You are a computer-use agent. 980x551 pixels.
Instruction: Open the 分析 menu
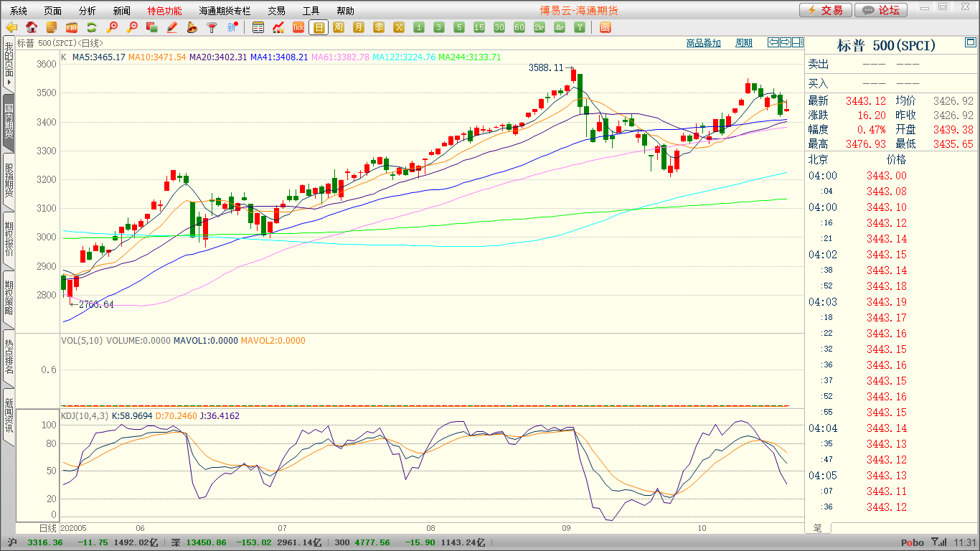click(88, 11)
